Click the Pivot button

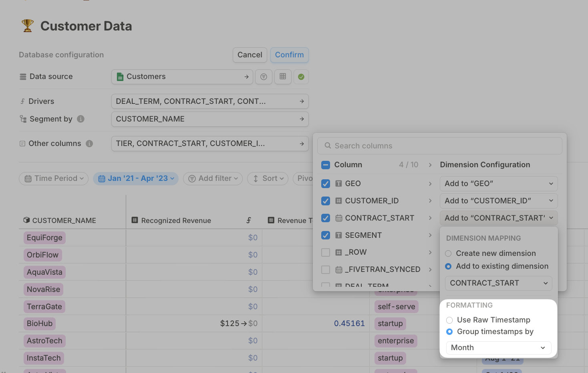(x=303, y=178)
